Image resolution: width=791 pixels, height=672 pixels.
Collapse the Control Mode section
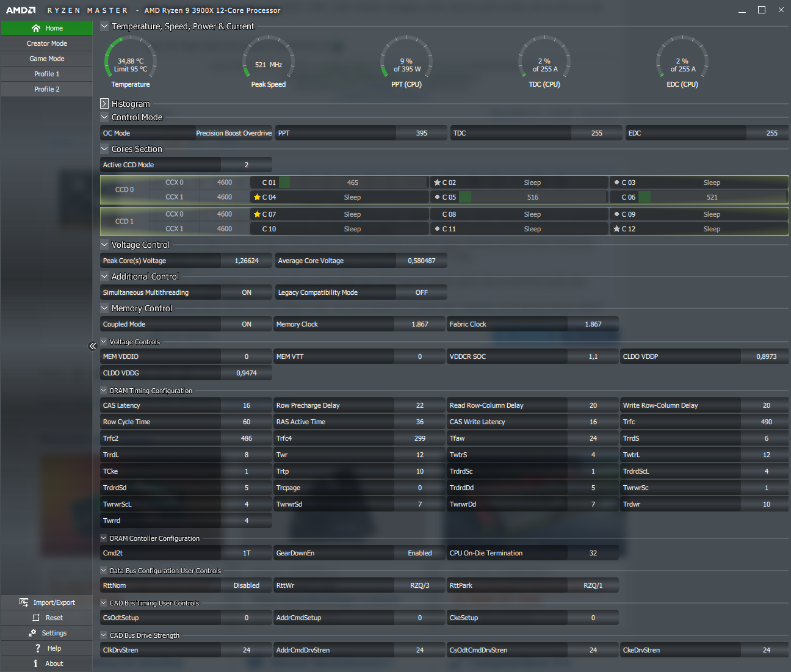pos(104,117)
